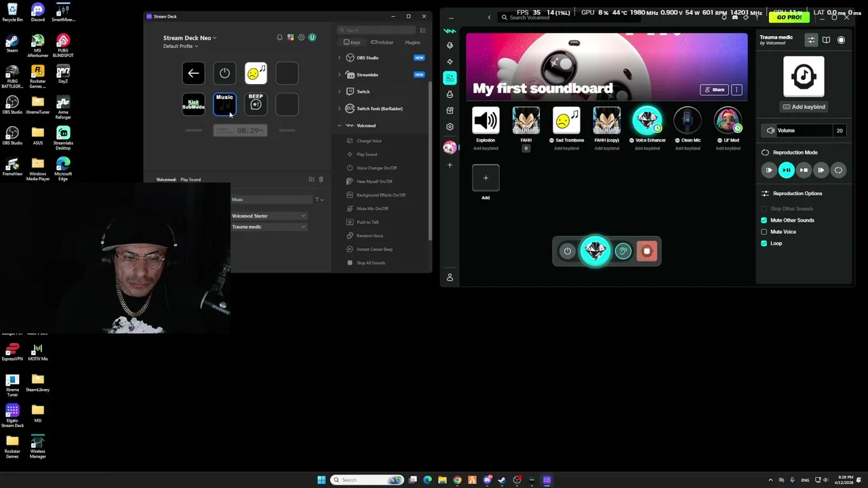Delete the Play Sound action with trash icon
868x488 pixels.
coord(321,180)
